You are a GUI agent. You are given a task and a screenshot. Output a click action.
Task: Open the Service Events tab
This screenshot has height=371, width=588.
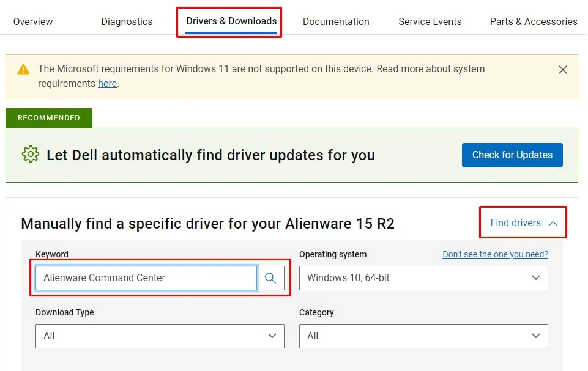click(x=430, y=22)
